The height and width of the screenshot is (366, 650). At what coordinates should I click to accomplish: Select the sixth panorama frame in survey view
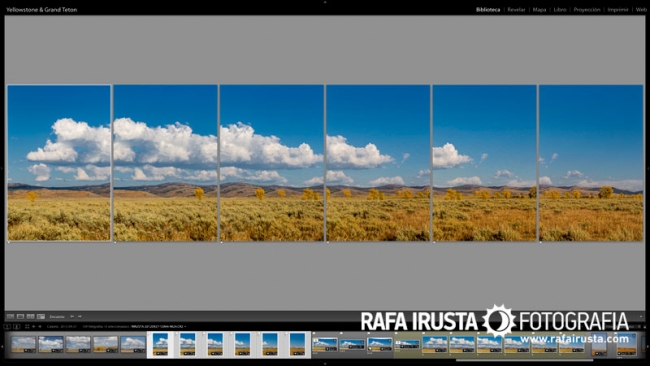pos(591,163)
